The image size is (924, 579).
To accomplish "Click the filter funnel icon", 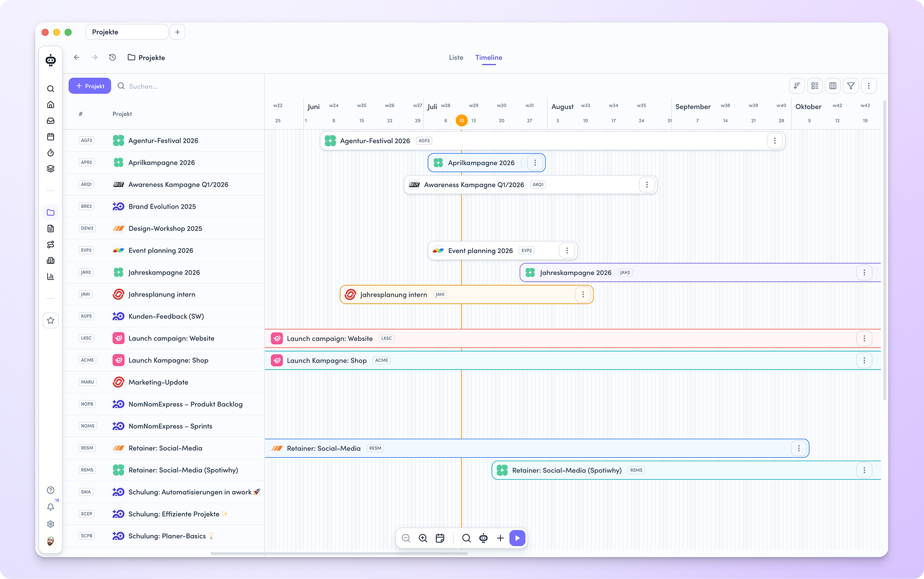I will click(851, 86).
